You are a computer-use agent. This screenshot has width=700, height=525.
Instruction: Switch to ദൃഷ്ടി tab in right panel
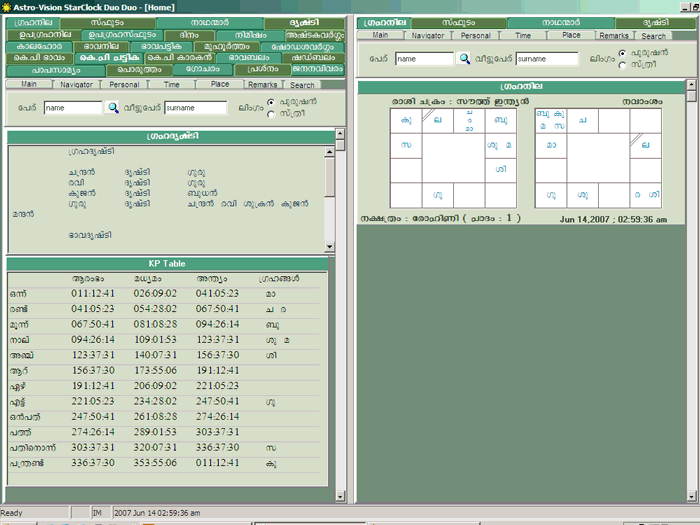click(x=656, y=22)
